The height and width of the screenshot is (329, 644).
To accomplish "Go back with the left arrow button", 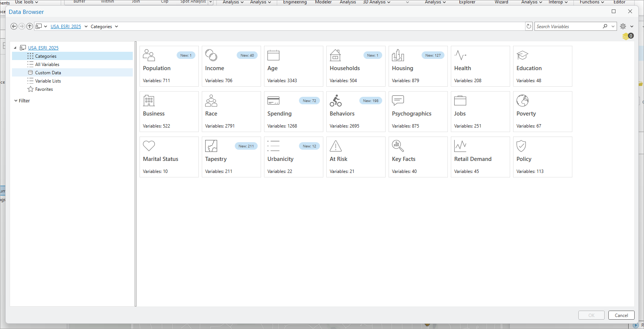I will point(14,26).
